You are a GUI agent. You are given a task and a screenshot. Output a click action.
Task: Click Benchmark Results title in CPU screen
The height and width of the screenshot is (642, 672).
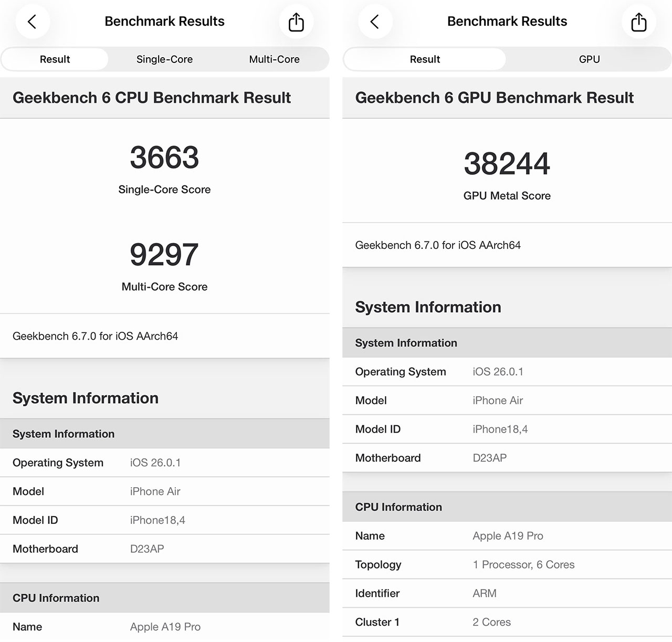(x=164, y=22)
